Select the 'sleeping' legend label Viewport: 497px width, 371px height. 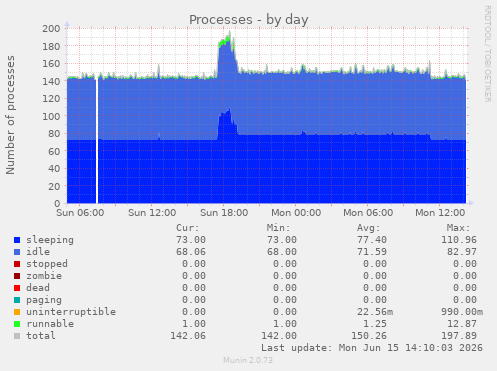50,240
